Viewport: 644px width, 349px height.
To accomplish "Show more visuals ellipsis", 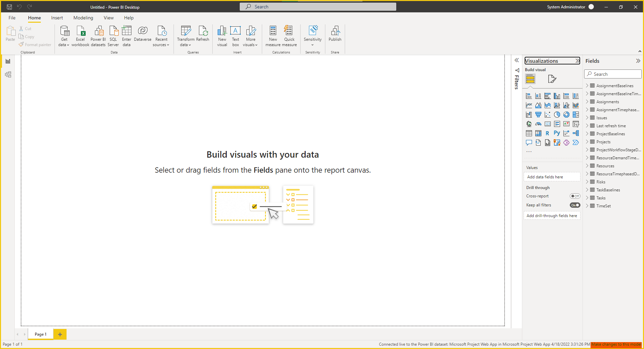I will (x=529, y=152).
